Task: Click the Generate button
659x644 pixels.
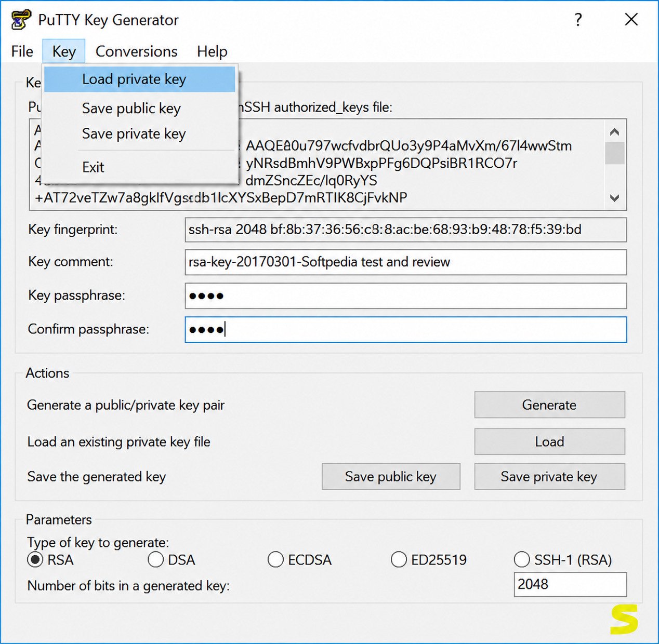Action: tap(549, 405)
